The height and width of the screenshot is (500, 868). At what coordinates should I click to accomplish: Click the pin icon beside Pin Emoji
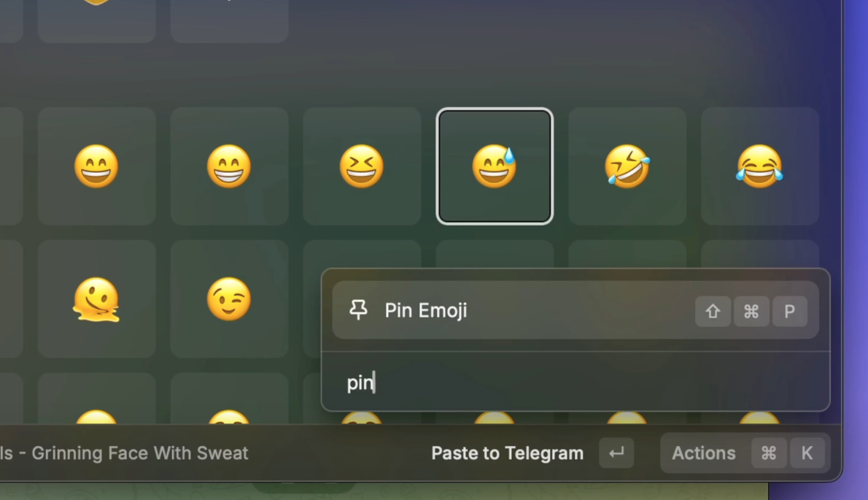(358, 310)
